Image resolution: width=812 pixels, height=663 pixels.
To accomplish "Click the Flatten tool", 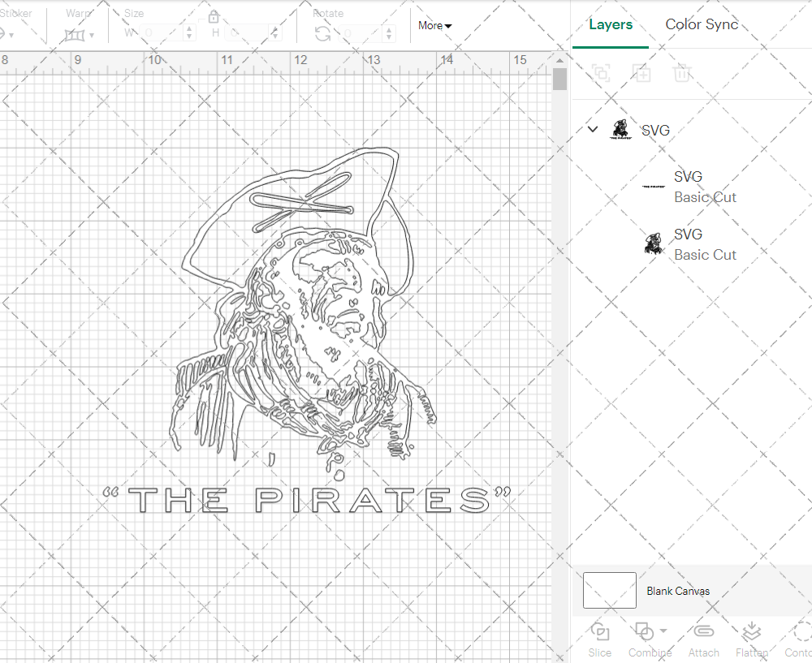I will 751,639.
